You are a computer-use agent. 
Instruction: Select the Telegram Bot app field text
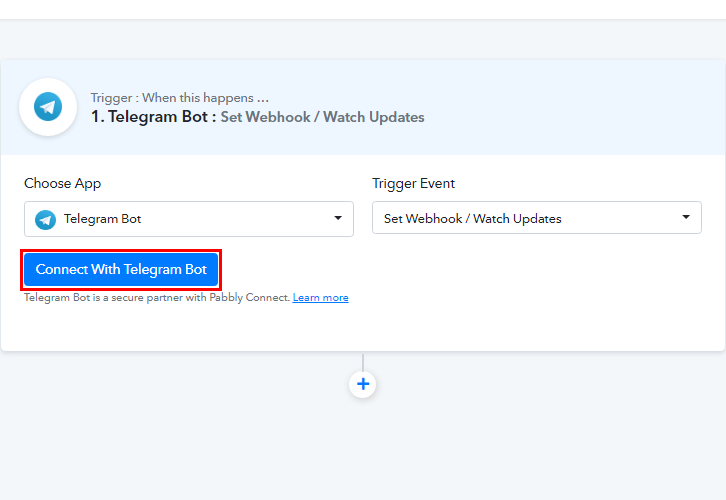click(x=102, y=219)
